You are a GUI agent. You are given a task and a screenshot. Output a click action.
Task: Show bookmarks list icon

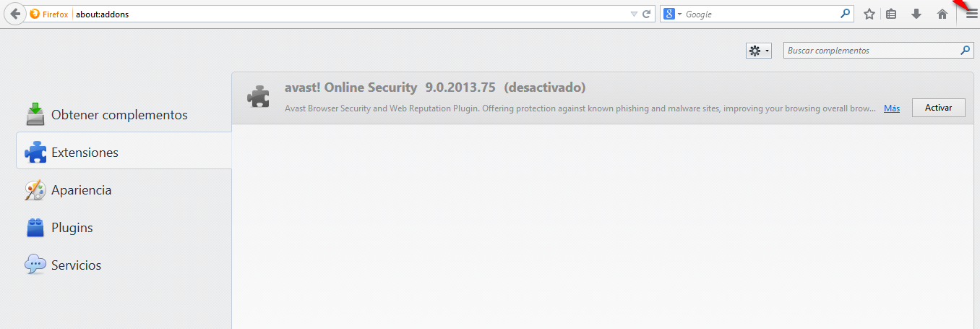(x=892, y=14)
